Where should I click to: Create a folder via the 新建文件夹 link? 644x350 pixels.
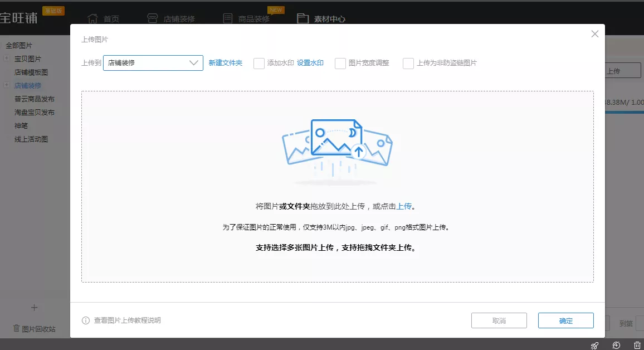(225, 63)
